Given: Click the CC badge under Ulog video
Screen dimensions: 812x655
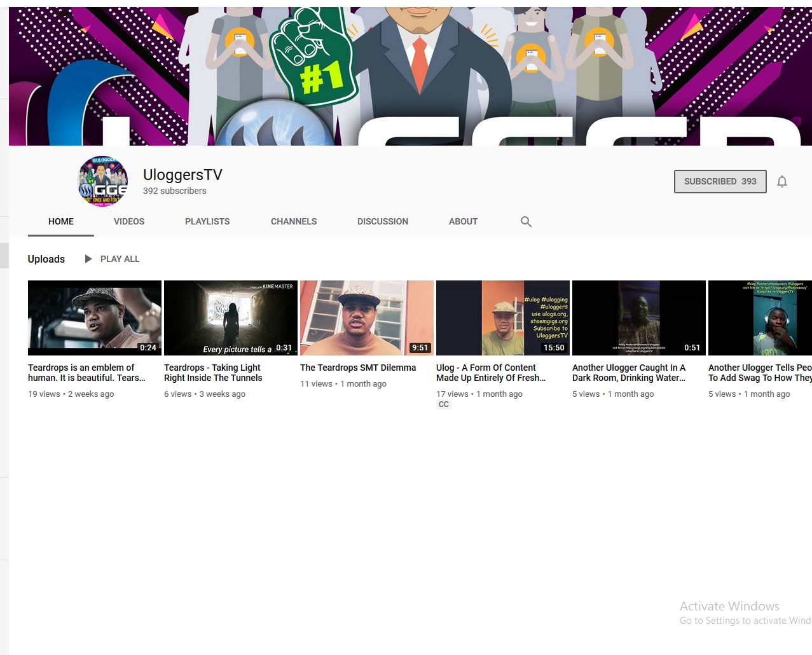Looking at the screenshot, I should pyautogui.click(x=444, y=404).
